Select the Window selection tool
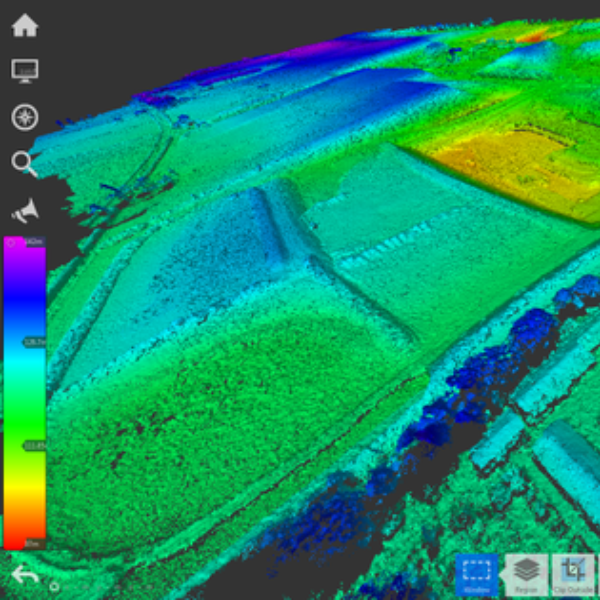 point(476,576)
